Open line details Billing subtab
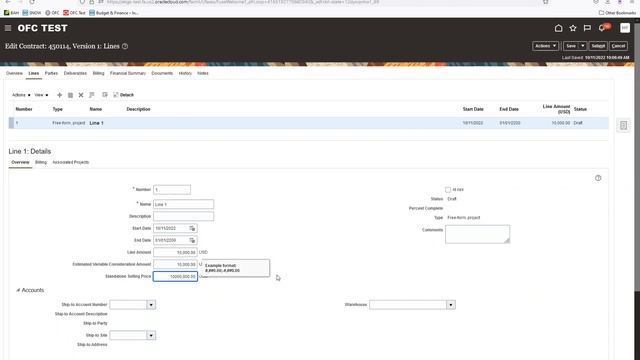The width and height of the screenshot is (640, 360). pyautogui.click(x=41, y=162)
